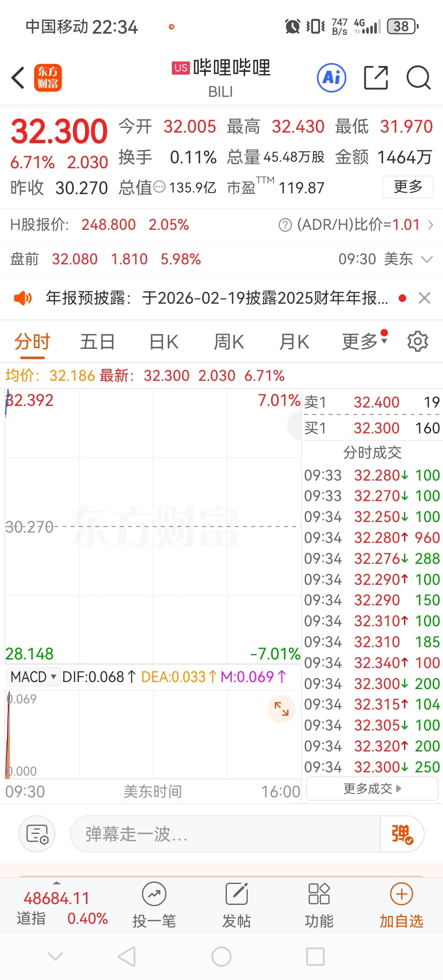The height and width of the screenshot is (980, 443).
Task: Tap the alarm icon in status bar
Action: point(292,27)
